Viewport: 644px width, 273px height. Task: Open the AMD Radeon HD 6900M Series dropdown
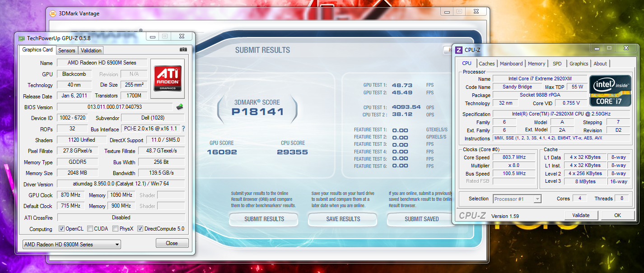(x=72, y=244)
